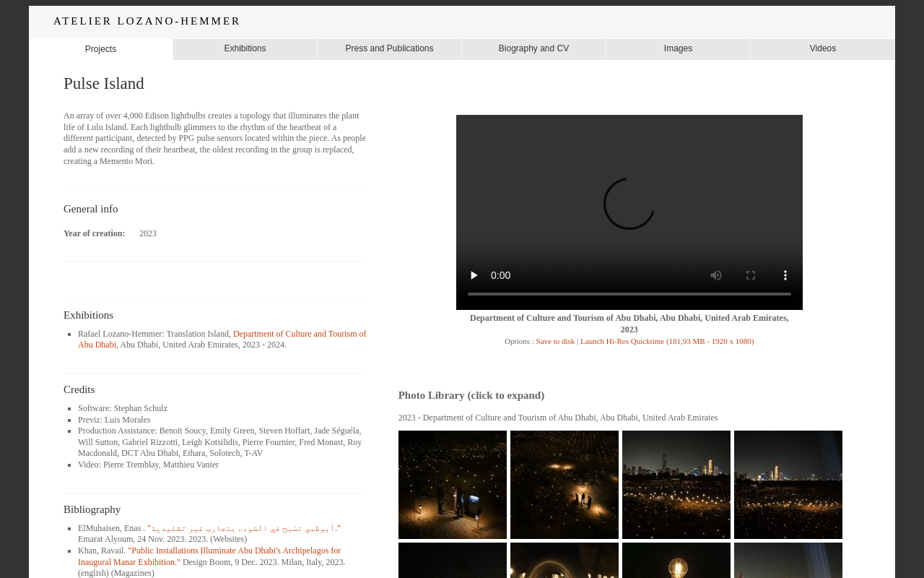
Task: Click the video progress bar
Action: tap(629, 294)
